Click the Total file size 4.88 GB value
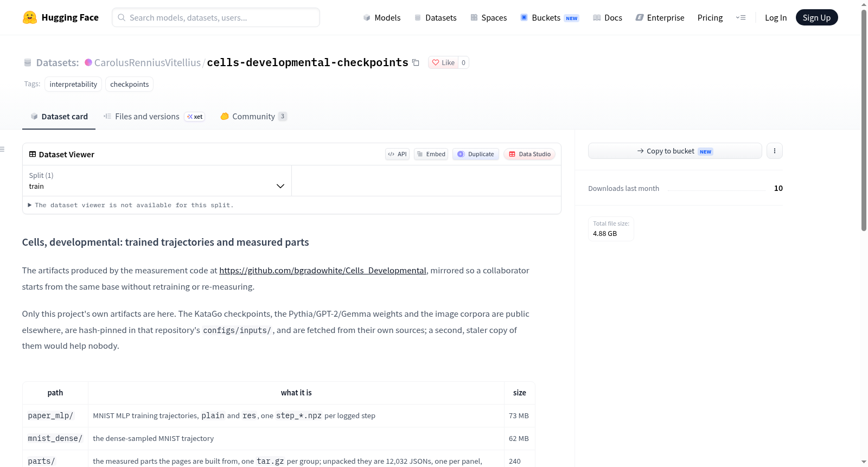The height and width of the screenshot is (467, 868). click(605, 234)
